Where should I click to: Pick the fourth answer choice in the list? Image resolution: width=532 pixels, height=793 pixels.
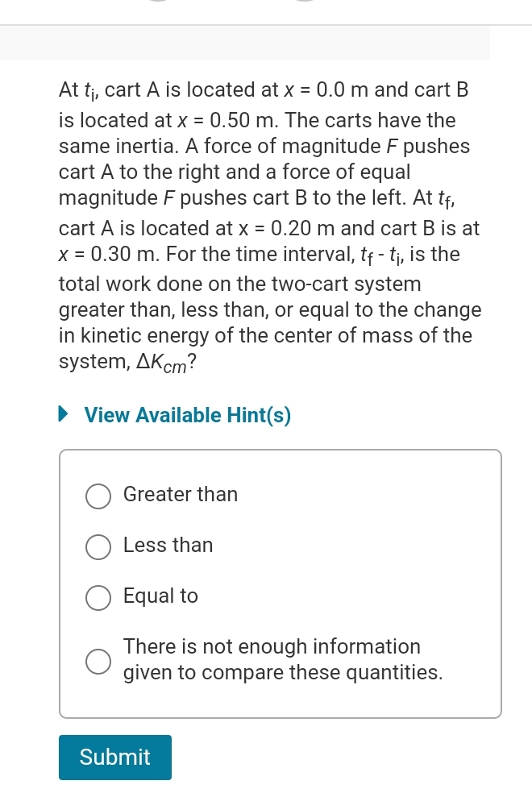coord(98,661)
